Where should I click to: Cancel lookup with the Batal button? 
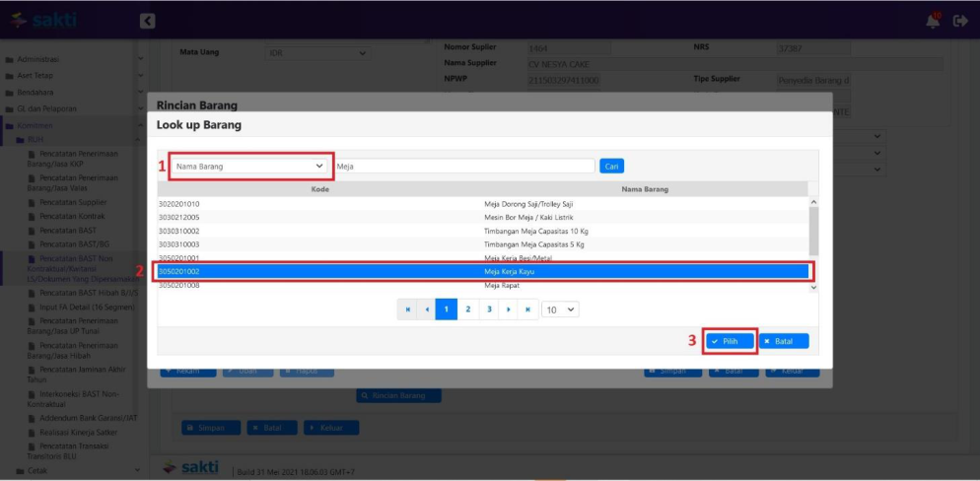coord(784,341)
